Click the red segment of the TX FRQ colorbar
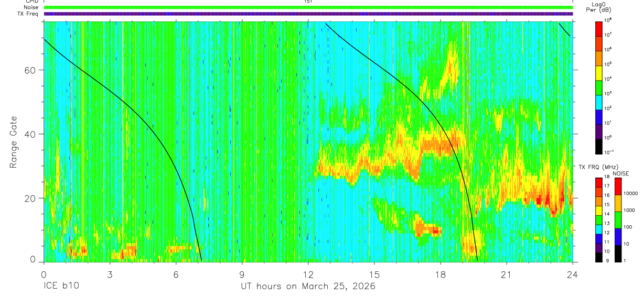The image size is (644, 297). pos(598,183)
